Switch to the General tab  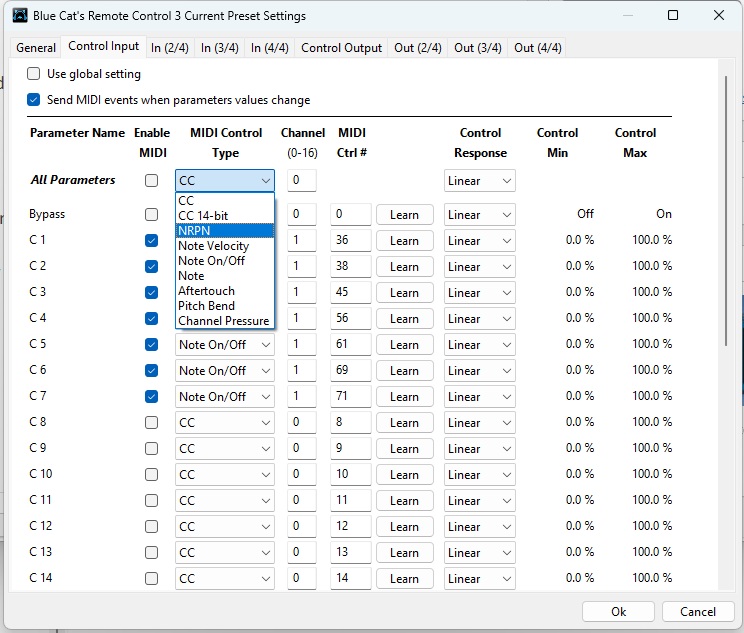click(36, 48)
